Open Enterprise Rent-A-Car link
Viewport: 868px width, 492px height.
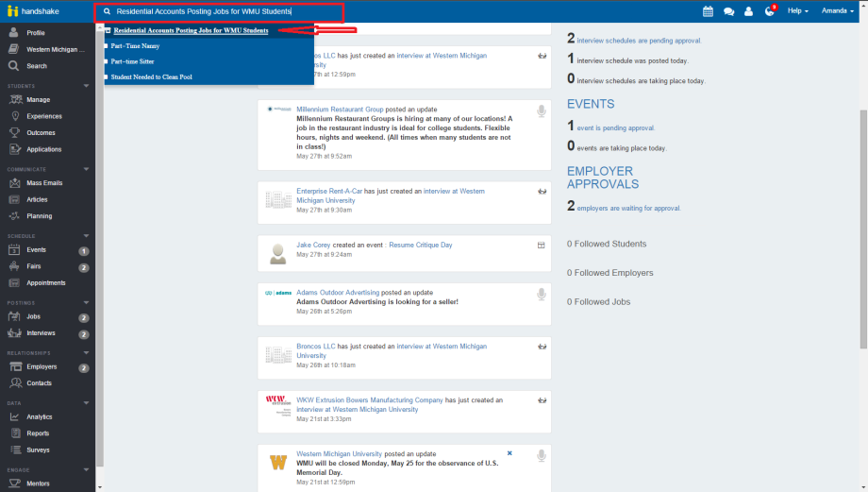pyautogui.click(x=329, y=191)
